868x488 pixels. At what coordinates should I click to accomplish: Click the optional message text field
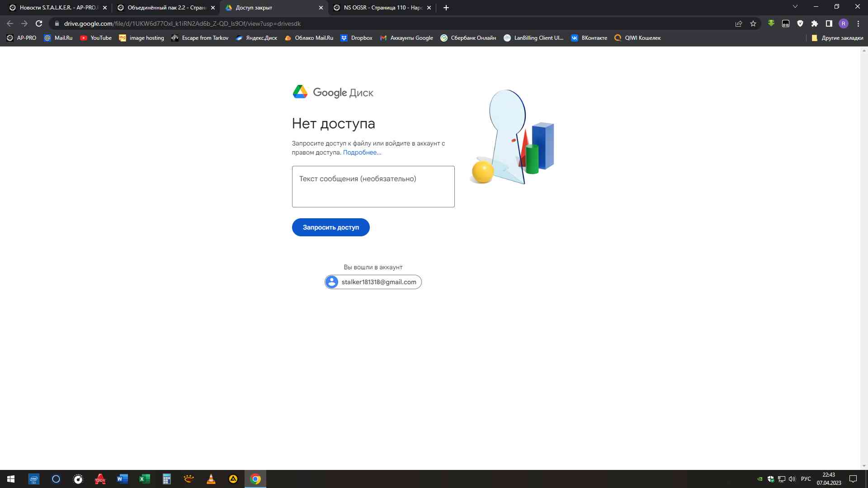pos(373,186)
